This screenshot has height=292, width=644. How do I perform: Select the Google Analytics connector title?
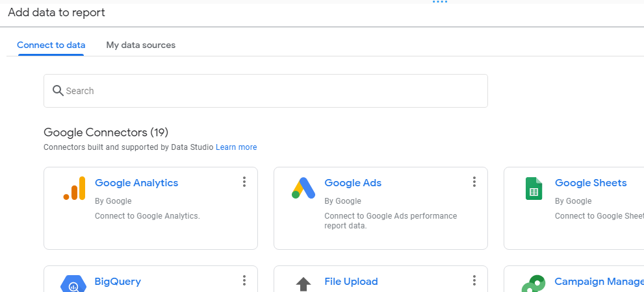pyautogui.click(x=136, y=183)
